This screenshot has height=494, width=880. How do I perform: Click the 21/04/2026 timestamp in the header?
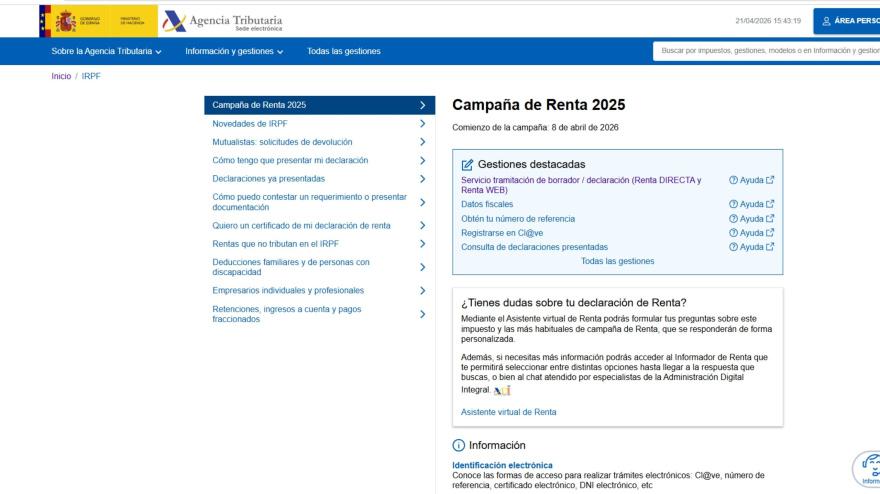768,21
